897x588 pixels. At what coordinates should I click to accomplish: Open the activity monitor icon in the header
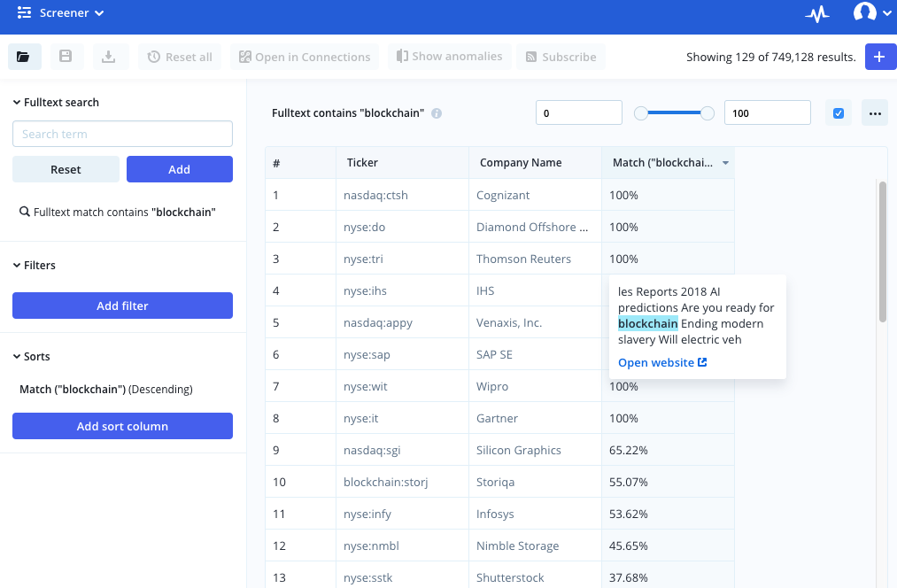816,14
